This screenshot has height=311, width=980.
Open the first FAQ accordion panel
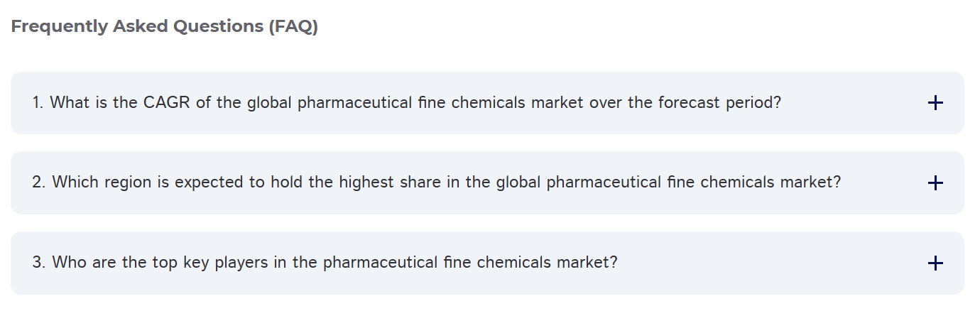486,103
